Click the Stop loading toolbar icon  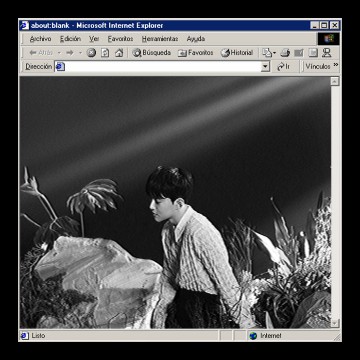[x=91, y=53]
